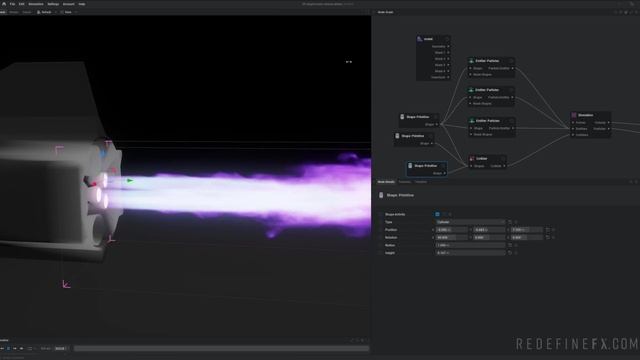Select the Node Details tab
This screenshot has width=640, height=360.
(x=386, y=182)
